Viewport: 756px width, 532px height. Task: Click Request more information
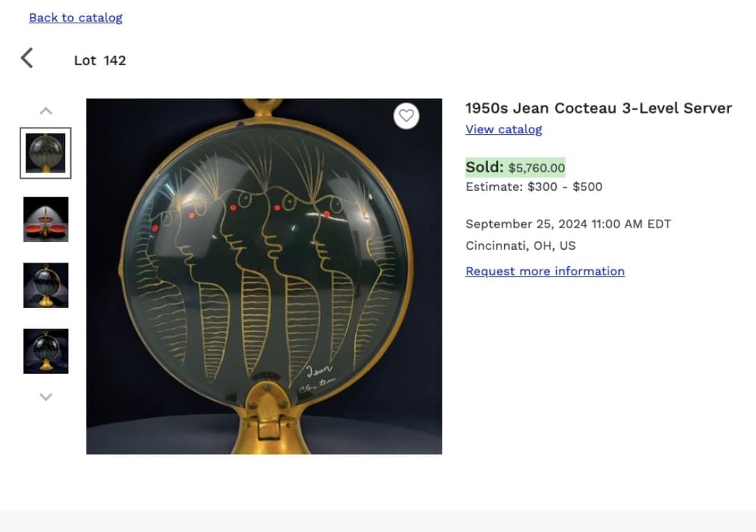[545, 271]
